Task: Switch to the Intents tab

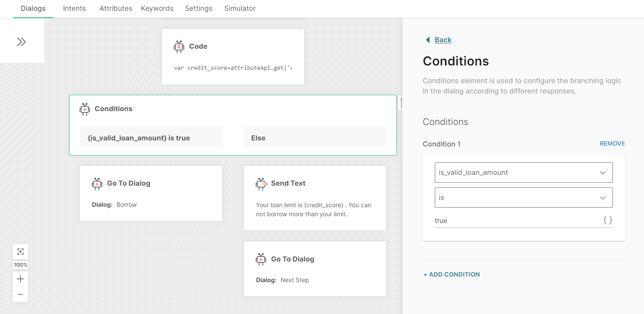Action: pos(74,9)
